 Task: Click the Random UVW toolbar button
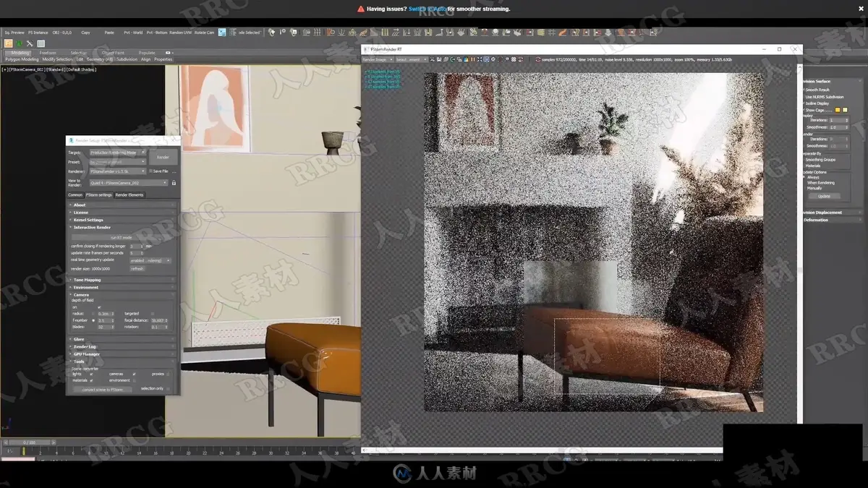(181, 33)
